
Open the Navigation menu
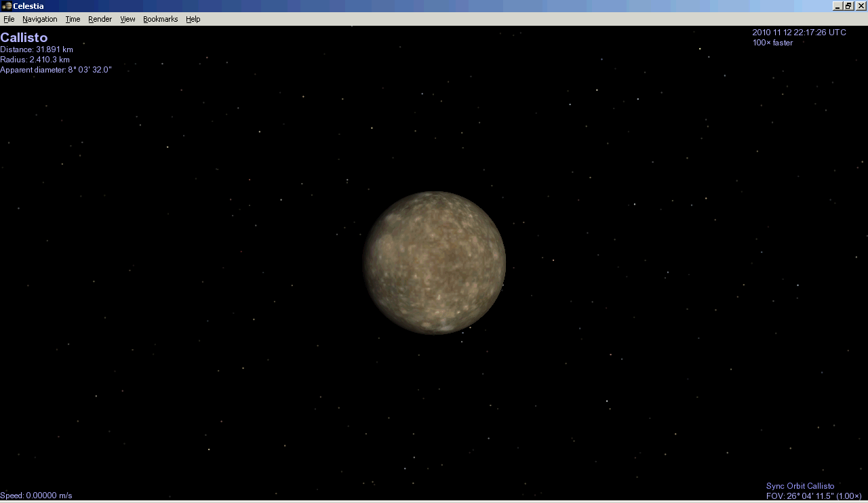[39, 19]
